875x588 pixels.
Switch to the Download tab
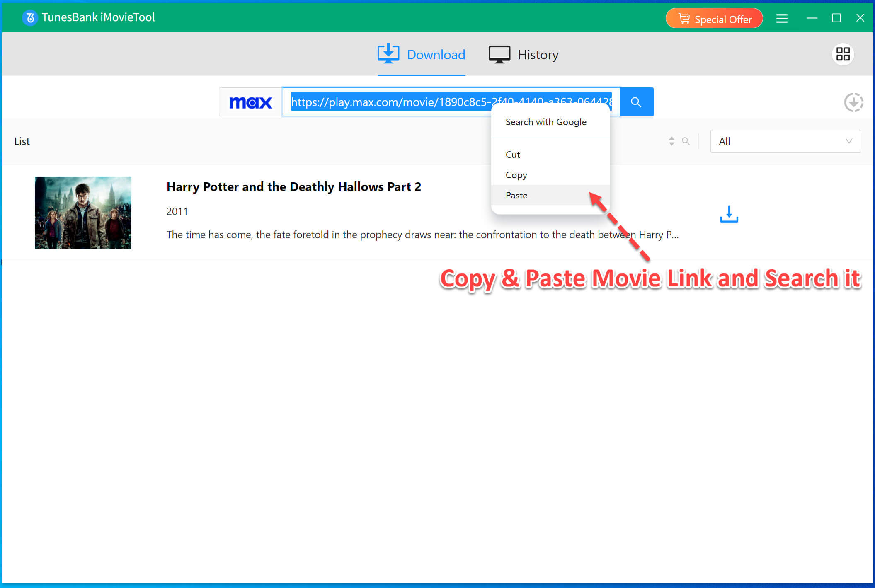pos(421,55)
